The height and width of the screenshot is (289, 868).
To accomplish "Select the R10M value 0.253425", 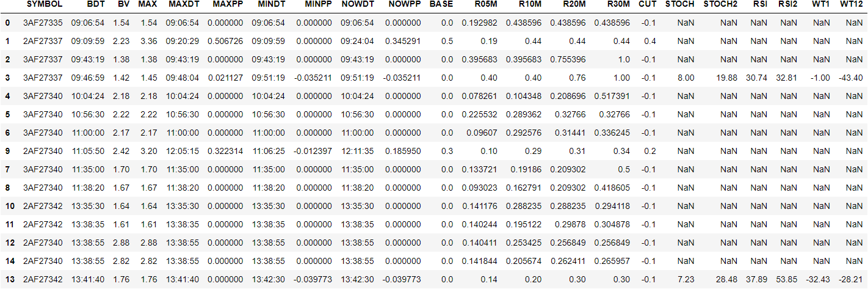I will [524, 243].
